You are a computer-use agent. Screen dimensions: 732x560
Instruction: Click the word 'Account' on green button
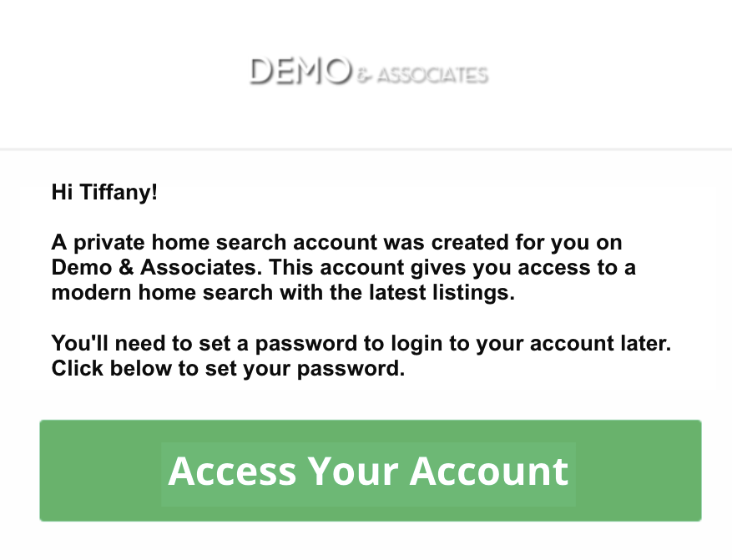pos(489,472)
